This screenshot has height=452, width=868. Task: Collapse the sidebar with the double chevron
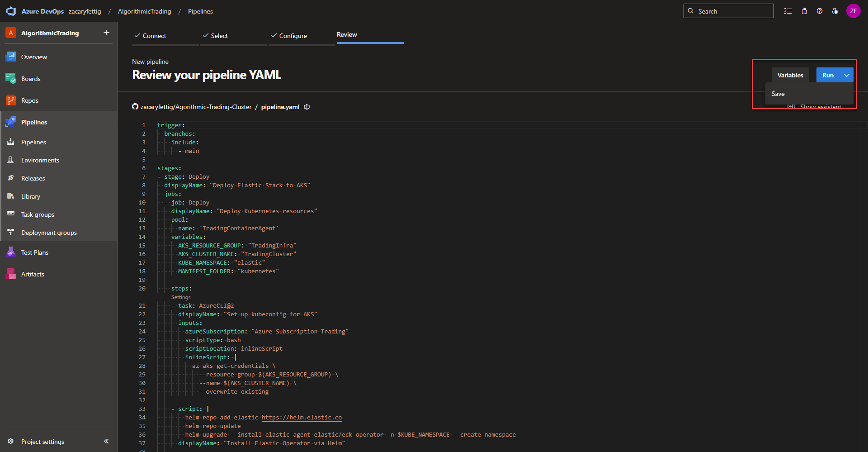106,441
